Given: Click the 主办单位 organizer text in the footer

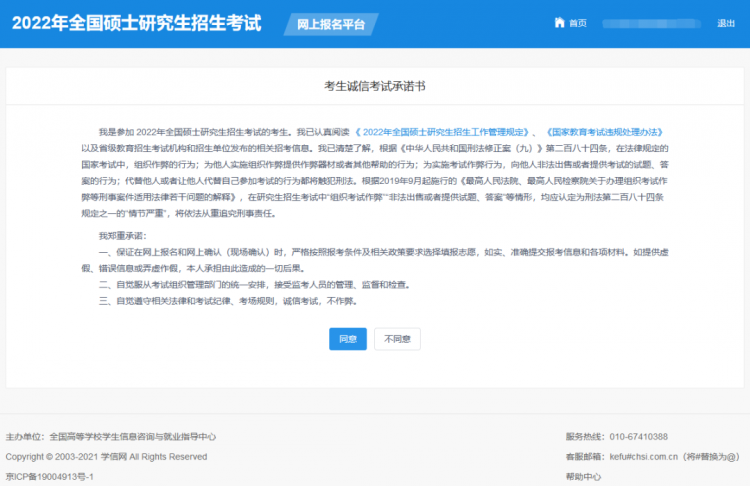Looking at the screenshot, I should (x=110, y=437).
